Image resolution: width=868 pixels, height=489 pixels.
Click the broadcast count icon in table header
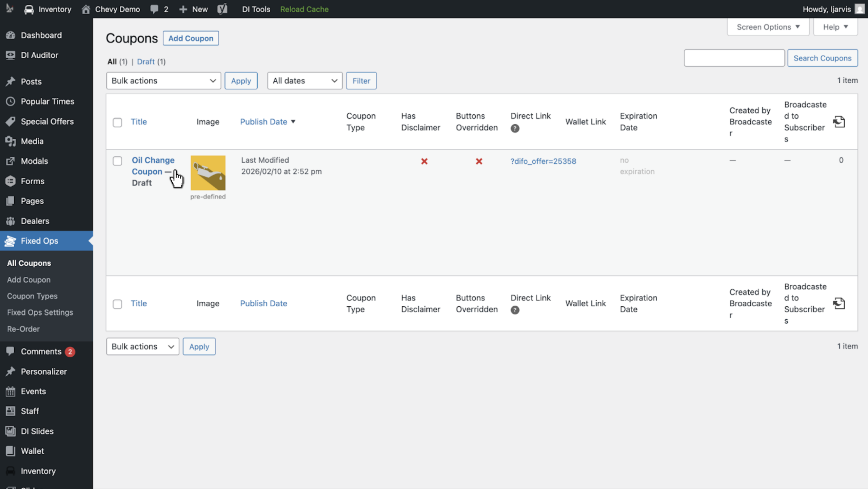pos(839,121)
